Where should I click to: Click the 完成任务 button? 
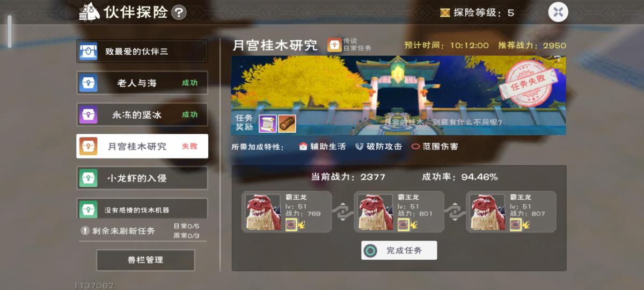399,250
